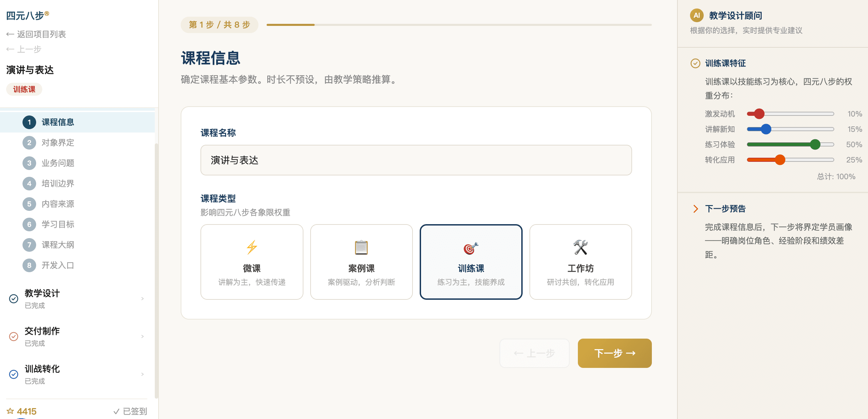
Task: Click the 下一步 button
Action: pyautogui.click(x=614, y=353)
